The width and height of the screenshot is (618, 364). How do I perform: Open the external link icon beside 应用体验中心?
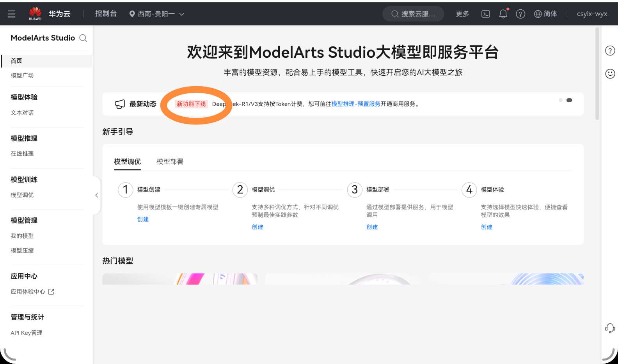(51, 291)
